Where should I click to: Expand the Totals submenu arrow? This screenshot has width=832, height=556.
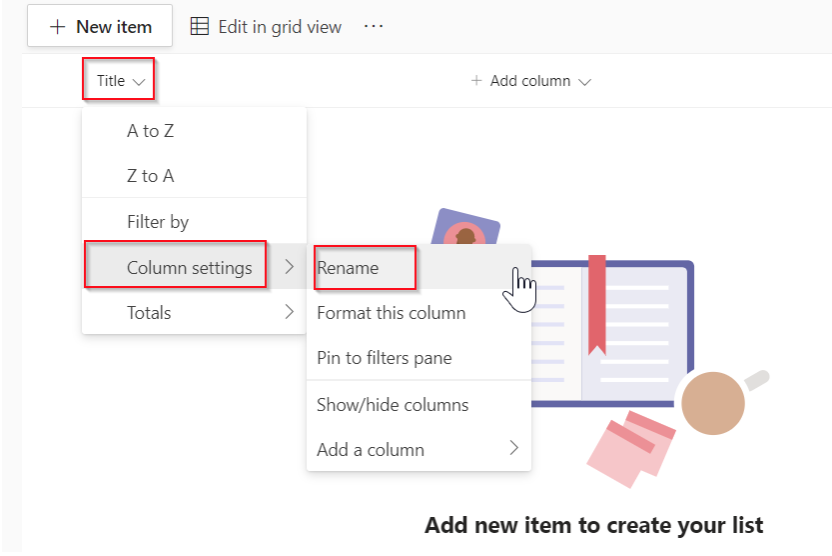pyautogui.click(x=289, y=312)
